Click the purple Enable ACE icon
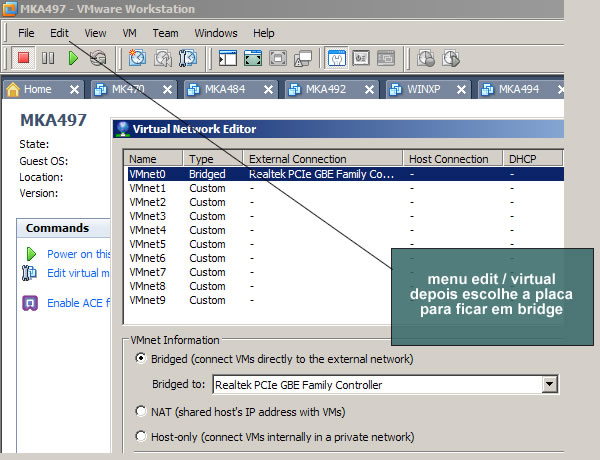This screenshot has height=460, width=600. point(30,303)
